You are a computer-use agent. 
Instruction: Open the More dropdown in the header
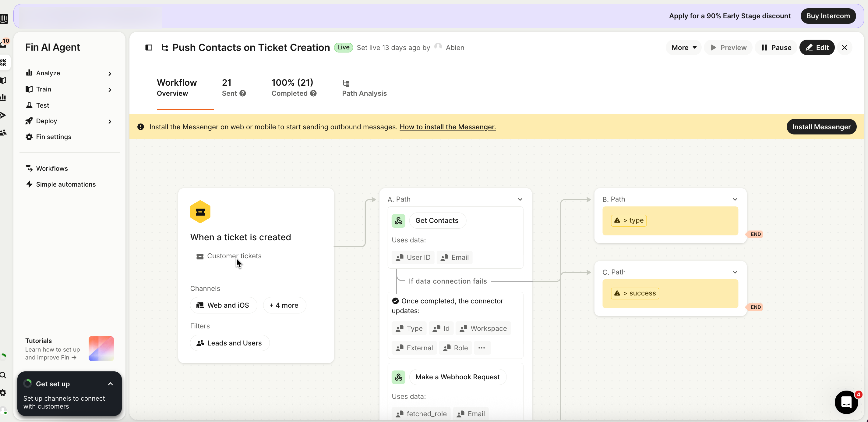pos(683,48)
